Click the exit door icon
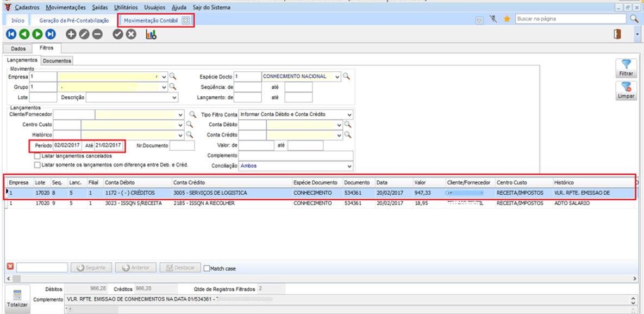The height and width of the screenshot is (314, 644). tap(617, 34)
